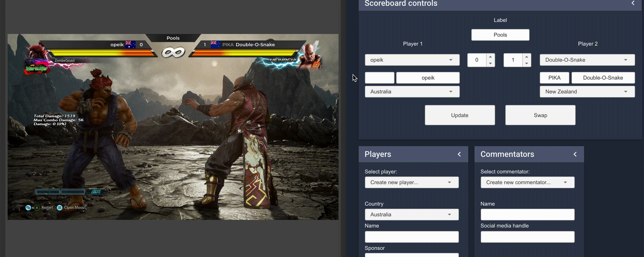
Task: Click the Pools label input field
Action: coord(500,35)
